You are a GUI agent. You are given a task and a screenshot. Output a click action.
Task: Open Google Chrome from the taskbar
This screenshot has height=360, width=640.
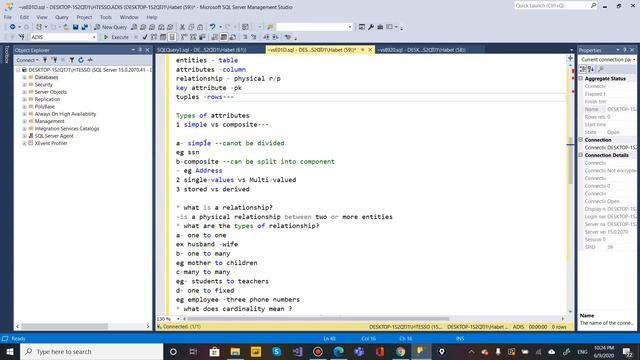400,351
